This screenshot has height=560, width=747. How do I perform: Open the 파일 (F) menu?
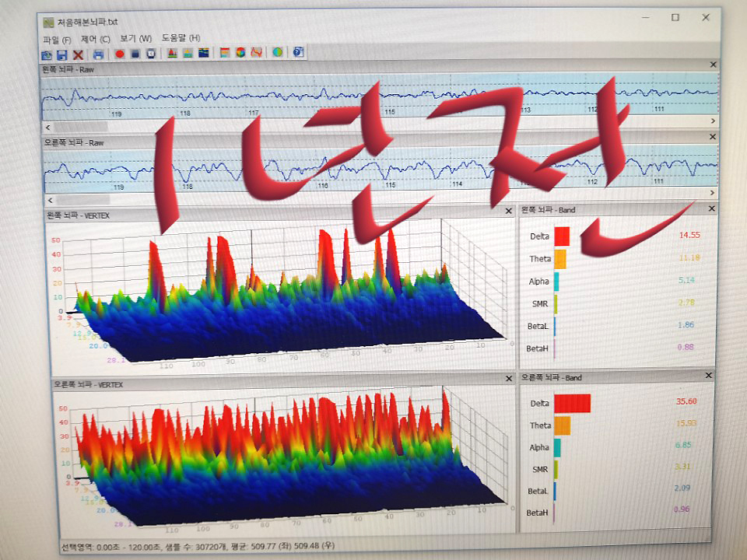click(57, 38)
